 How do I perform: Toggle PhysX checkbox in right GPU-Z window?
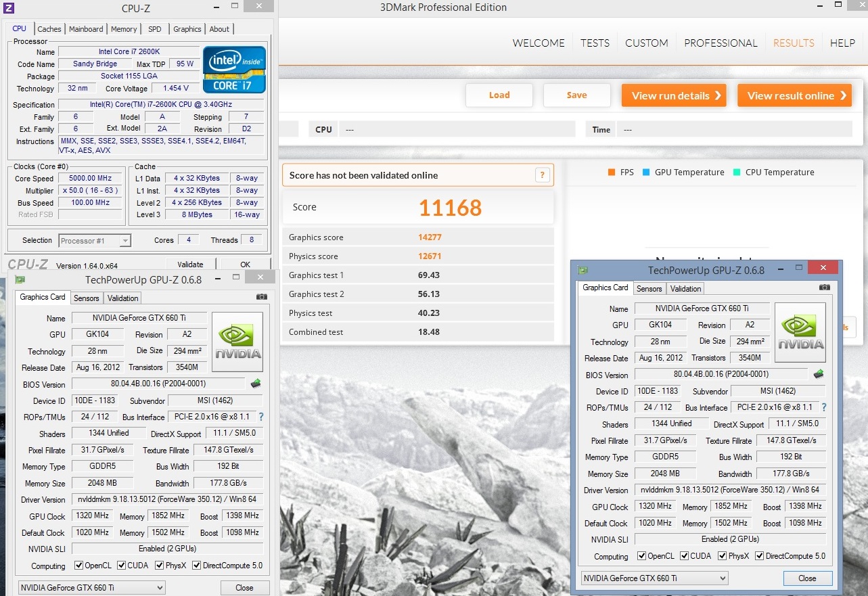click(x=723, y=556)
